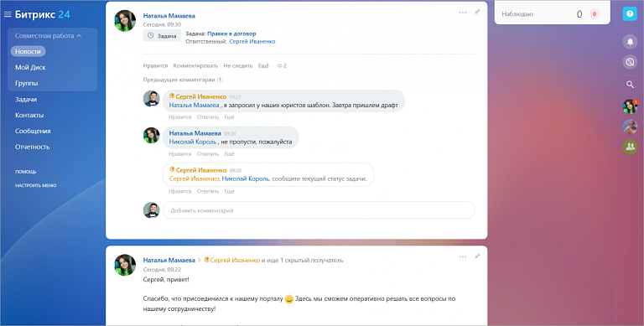Open the second contact avatar in right sidebar
Image resolution: width=644 pixels, height=326 pixels.
click(x=630, y=127)
